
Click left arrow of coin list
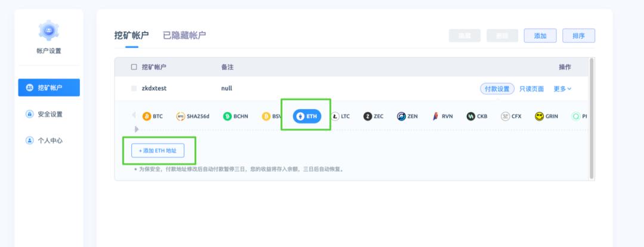click(134, 115)
